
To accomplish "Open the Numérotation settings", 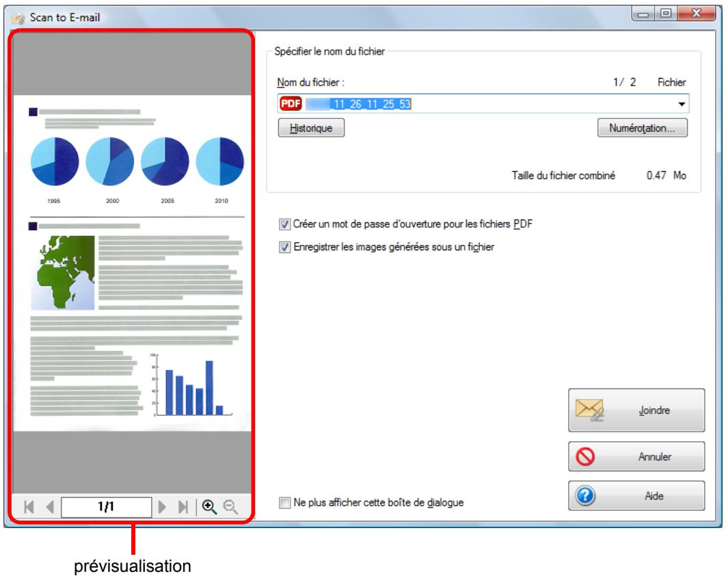I will point(642,128).
